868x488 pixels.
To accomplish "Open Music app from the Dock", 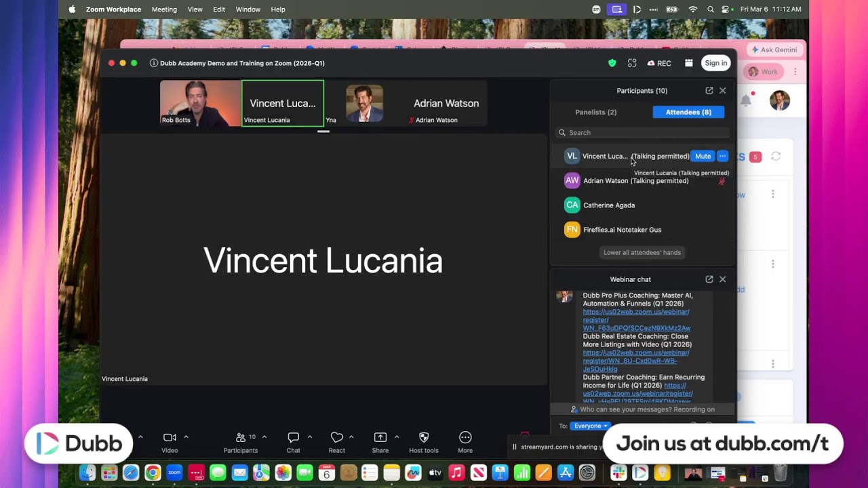I will pos(456,472).
